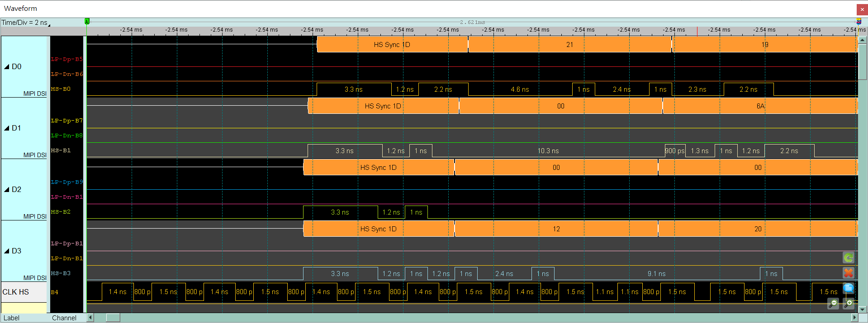Select cursor A marker on the timeline
Viewport: 868px width, 323px height.
(x=87, y=21)
